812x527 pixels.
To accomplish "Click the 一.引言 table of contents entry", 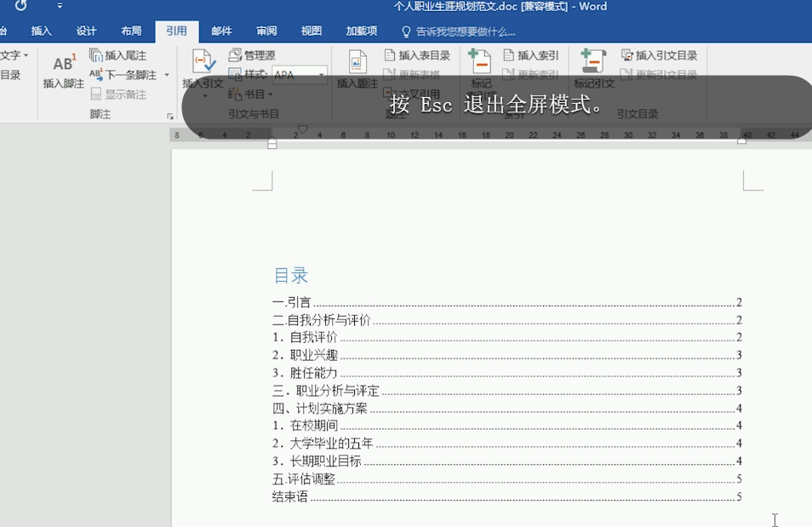I will [507, 301].
